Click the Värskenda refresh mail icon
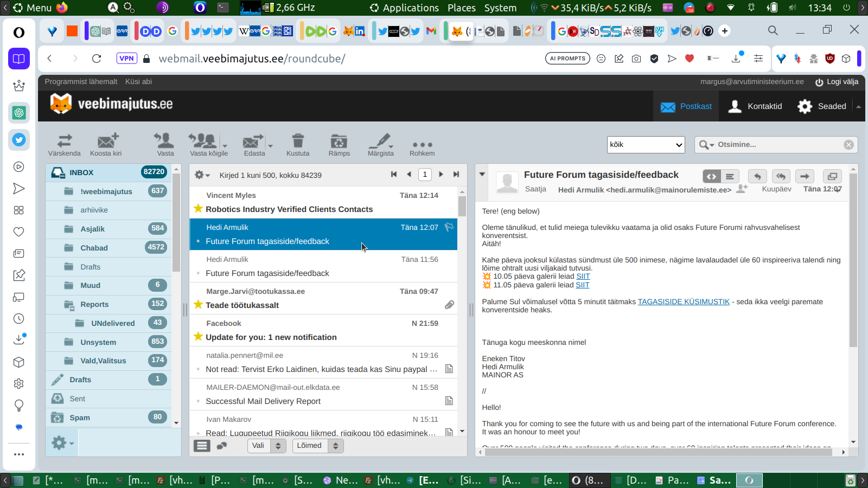Viewport: 868px width, 488px height. coord(65,141)
